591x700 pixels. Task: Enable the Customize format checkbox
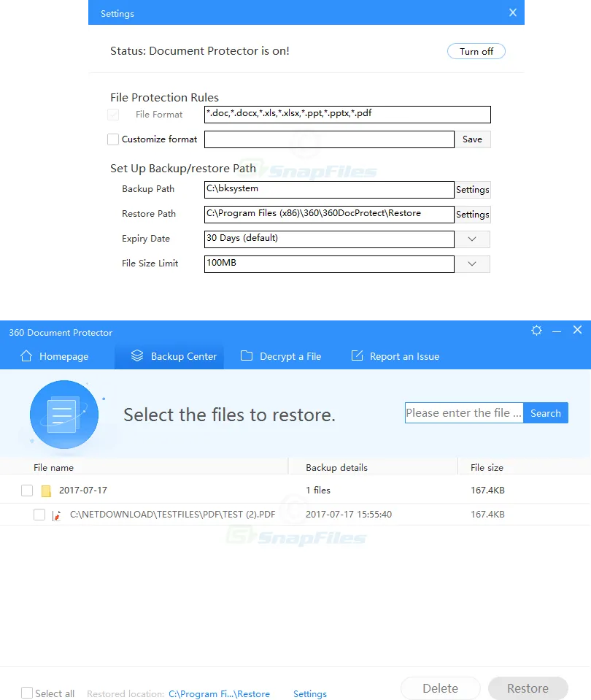pos(113,139)
